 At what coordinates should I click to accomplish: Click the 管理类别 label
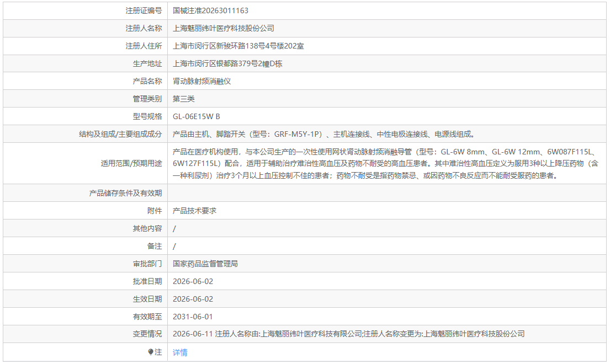click(x=147, y=99)
